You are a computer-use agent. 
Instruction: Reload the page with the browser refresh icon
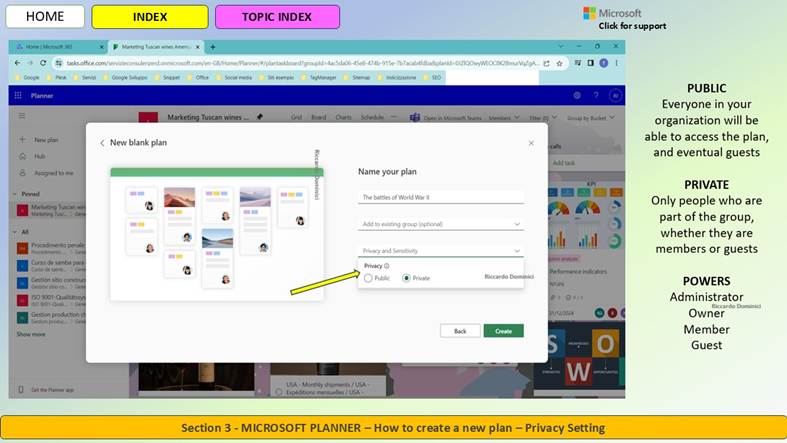point(43,63)
